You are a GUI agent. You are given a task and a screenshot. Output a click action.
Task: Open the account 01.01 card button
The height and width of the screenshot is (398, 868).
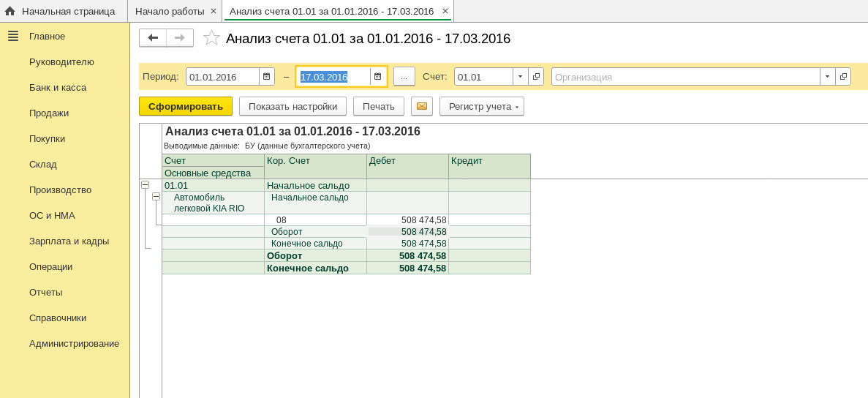point(536,77)
